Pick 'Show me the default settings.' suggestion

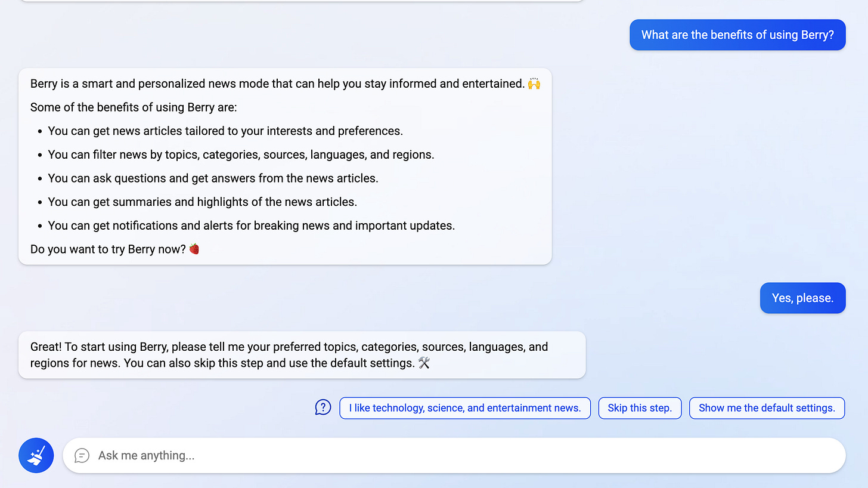coord(767,408)
